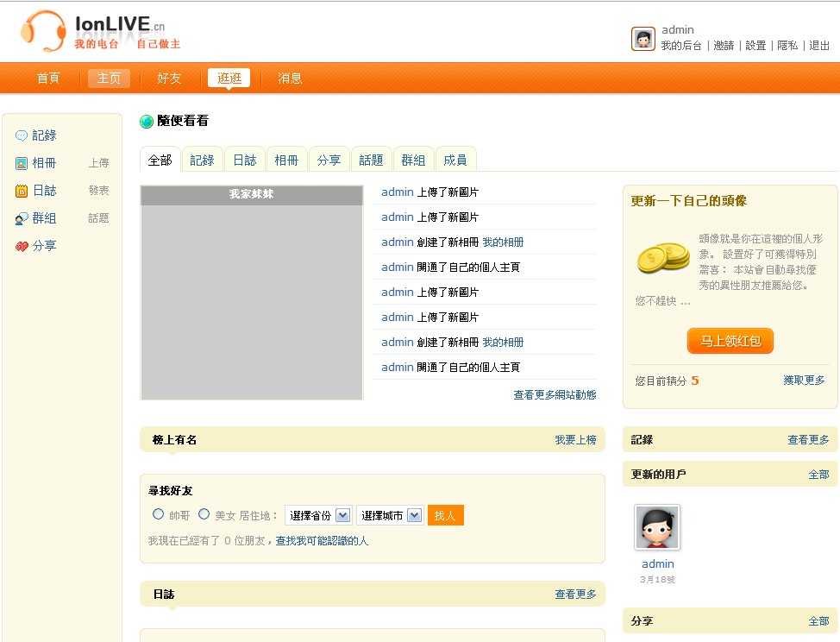
Task: Open 主页 in the navigation bar
Action: (x=109, y=79)
